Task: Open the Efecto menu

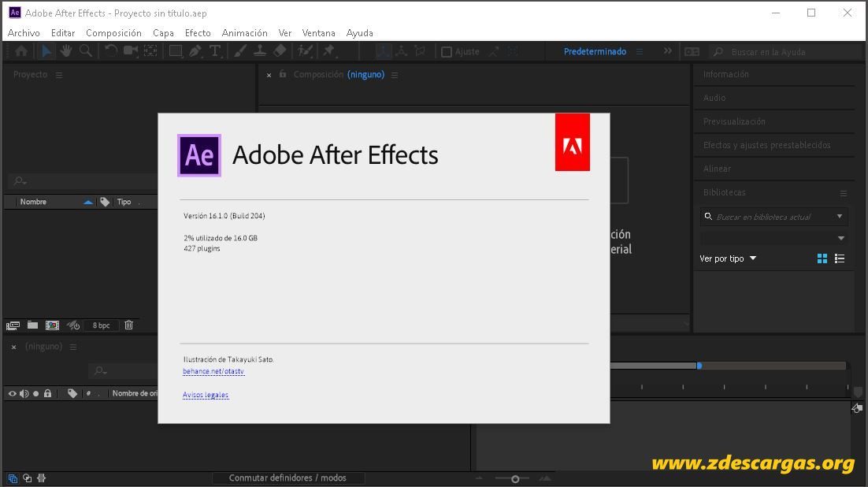Action: [x=198, y=32]
